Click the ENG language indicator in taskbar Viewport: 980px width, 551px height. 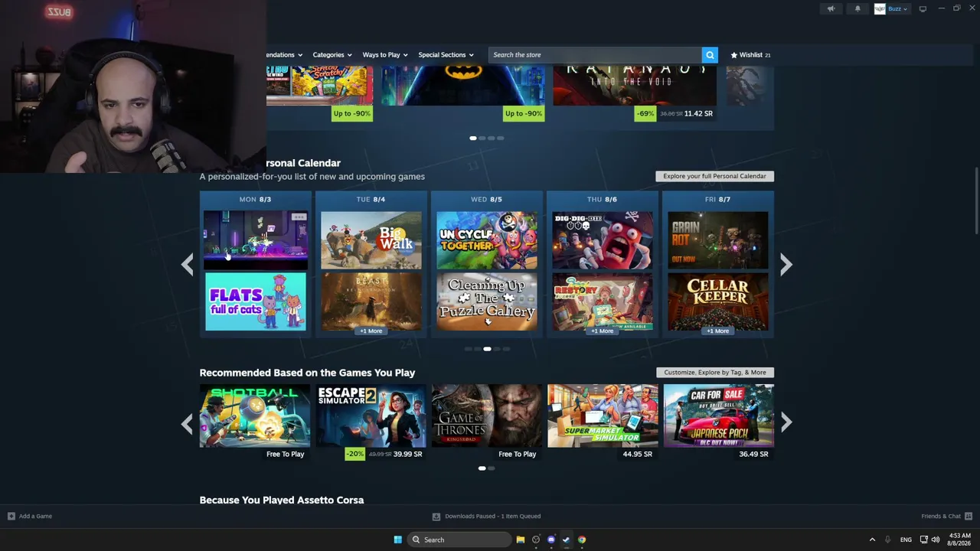[x=906, y=540]
